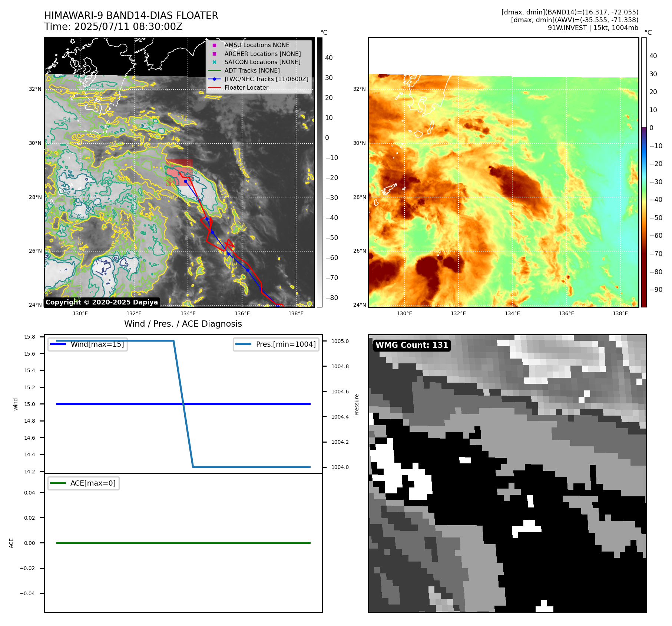Click the 'ACE[max=0]' legend label
The width and height of the screenshot is (672, 626).
93,483
